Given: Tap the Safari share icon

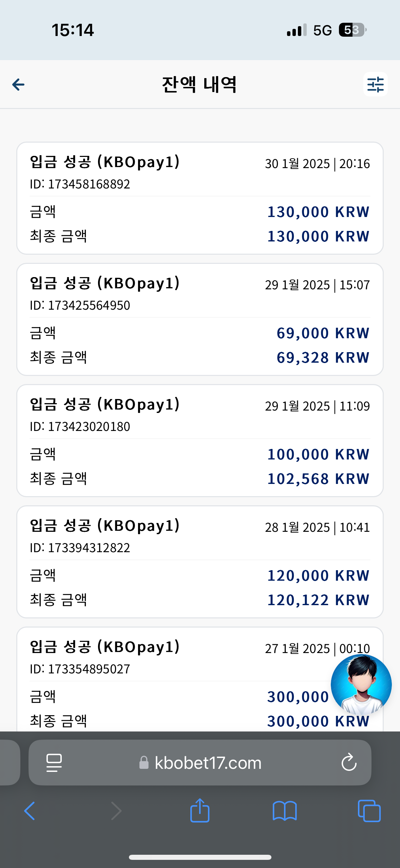Looking at the screenshot, I should click(x=200, y=810).
